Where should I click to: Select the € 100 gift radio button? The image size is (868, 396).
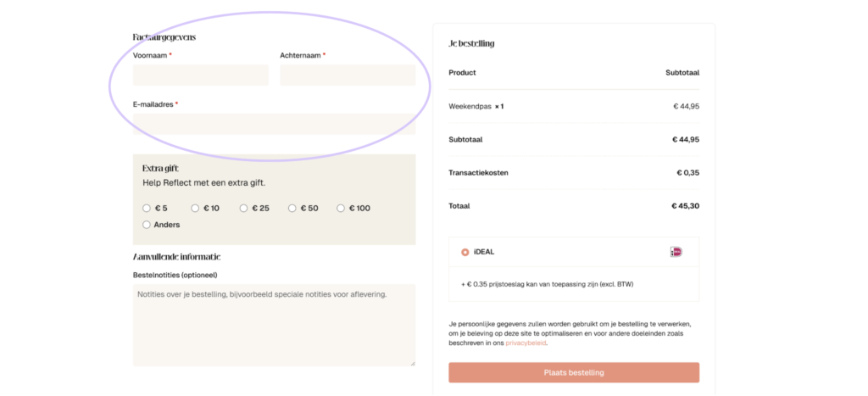click(341, 208)
